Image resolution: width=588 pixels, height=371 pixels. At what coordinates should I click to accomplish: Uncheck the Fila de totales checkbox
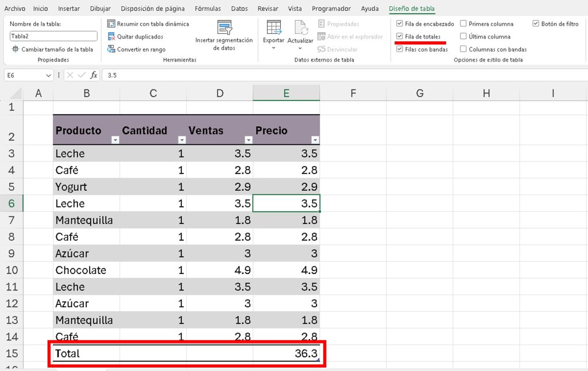click(400, 37)
